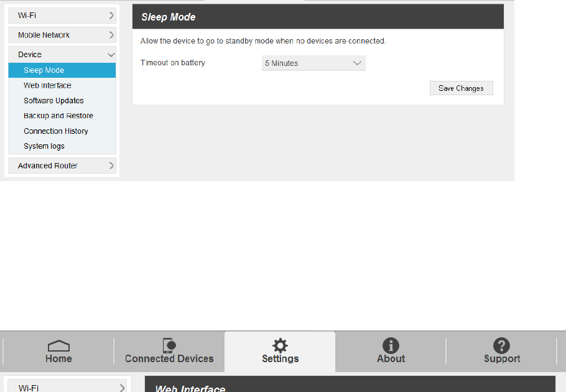Select Sleep Mode in the sidebar
This screenshot has height=392, width=566.
pos(62,70)
